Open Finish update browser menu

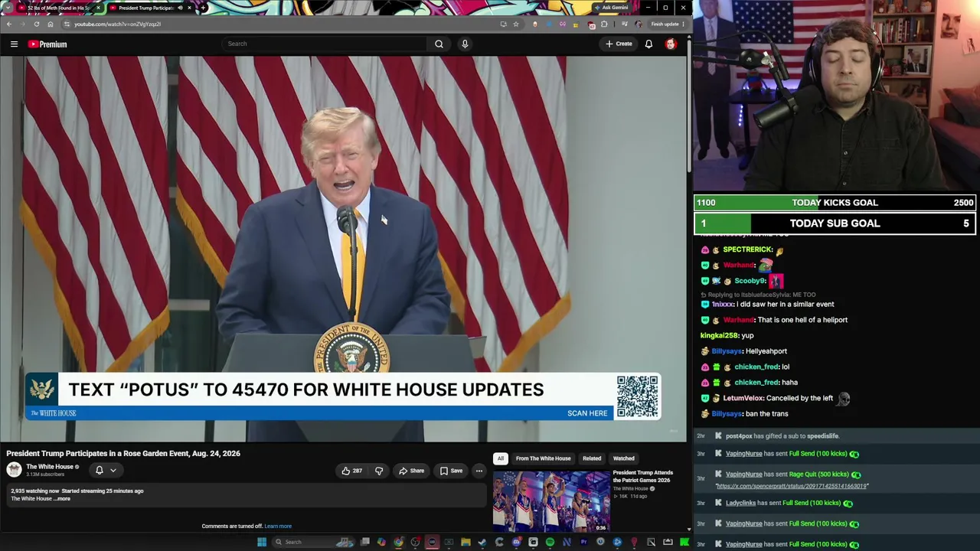(x=668, y=24)
